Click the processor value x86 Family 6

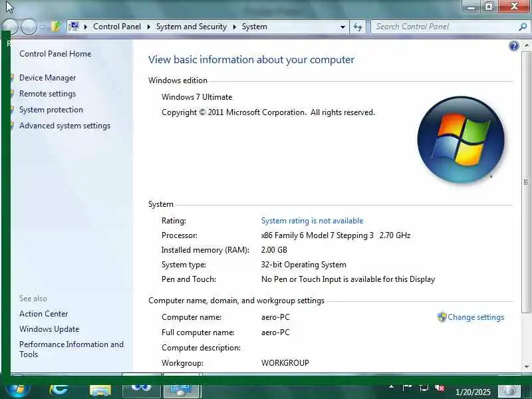pos(336,235)
